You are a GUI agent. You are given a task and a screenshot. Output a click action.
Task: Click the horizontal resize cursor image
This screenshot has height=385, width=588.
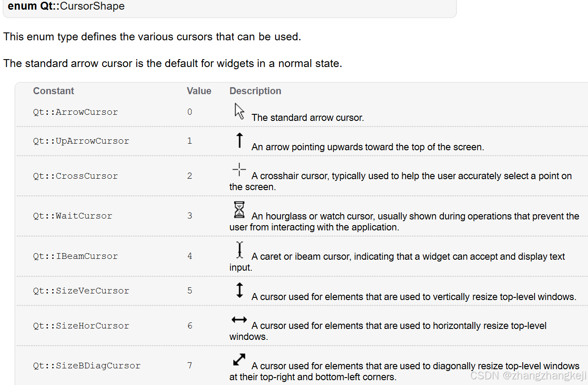tap(239, 320)
